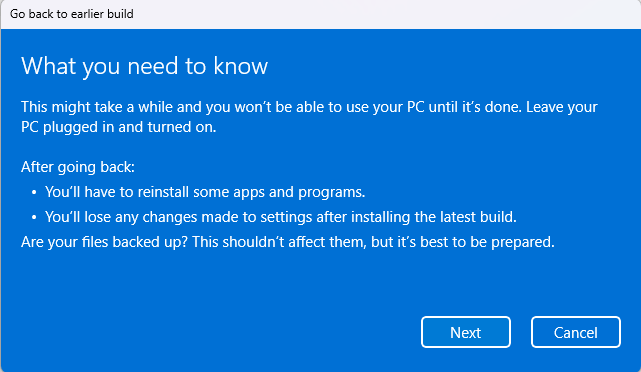Click 'Leave your' at end of first line
This screenshot has width=641, height=372.
(562, 107)
